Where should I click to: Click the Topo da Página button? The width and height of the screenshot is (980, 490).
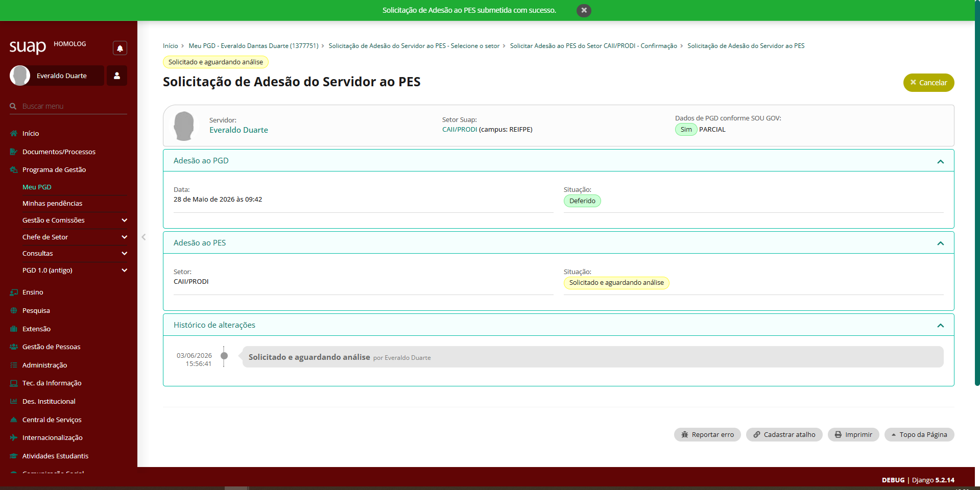[x=919, y=434]
